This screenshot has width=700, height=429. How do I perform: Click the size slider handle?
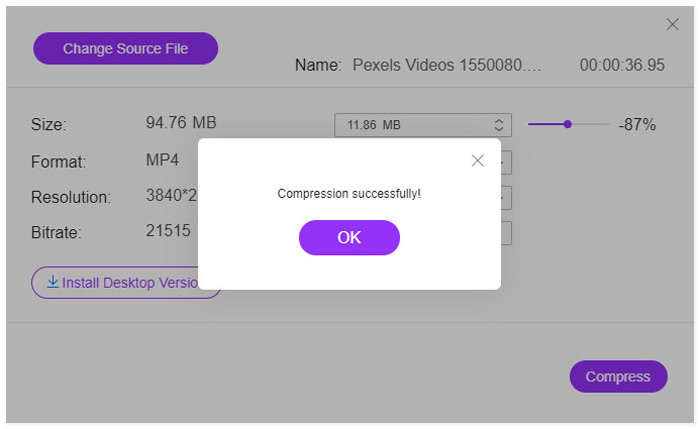pyautogui.click(x=567, y=124)
